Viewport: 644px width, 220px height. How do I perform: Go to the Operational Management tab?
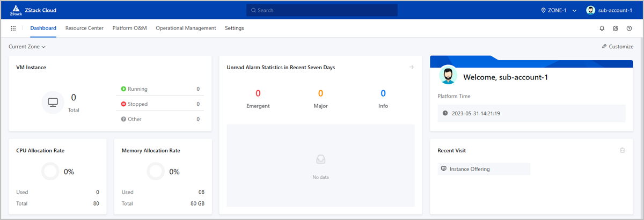click(x=186, y=28)
